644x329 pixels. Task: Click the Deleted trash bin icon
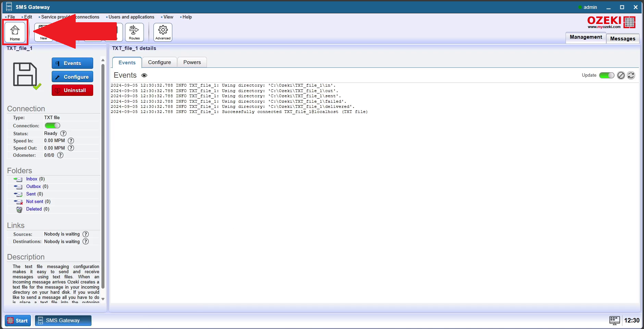19,210
